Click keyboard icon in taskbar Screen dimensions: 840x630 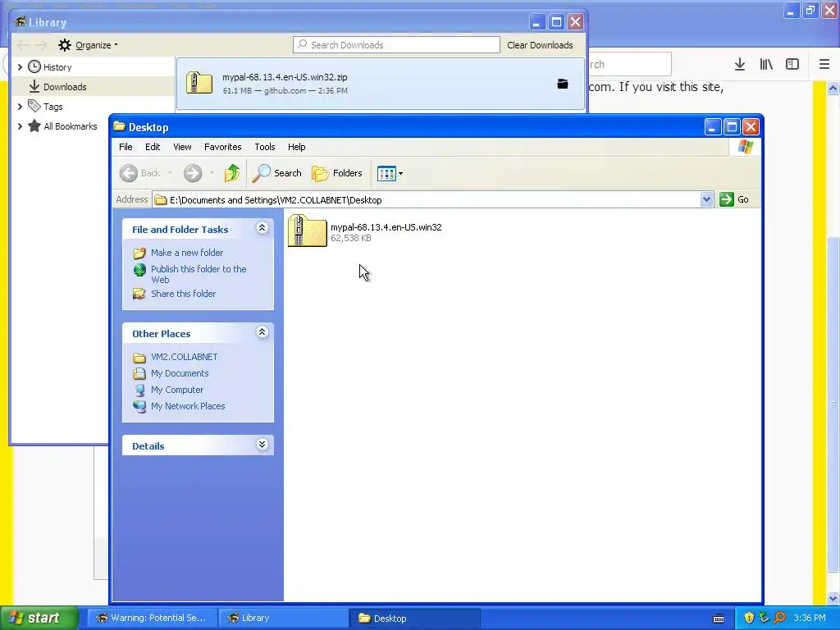[x=719, y=619]
